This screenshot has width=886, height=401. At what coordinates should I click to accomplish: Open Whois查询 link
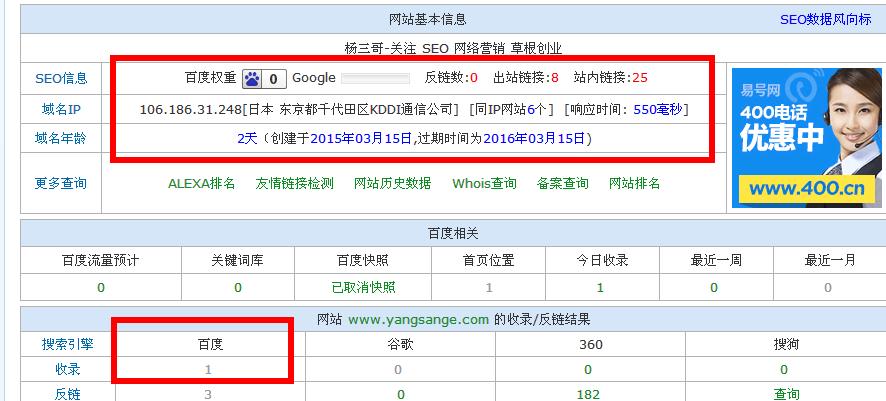484,184
